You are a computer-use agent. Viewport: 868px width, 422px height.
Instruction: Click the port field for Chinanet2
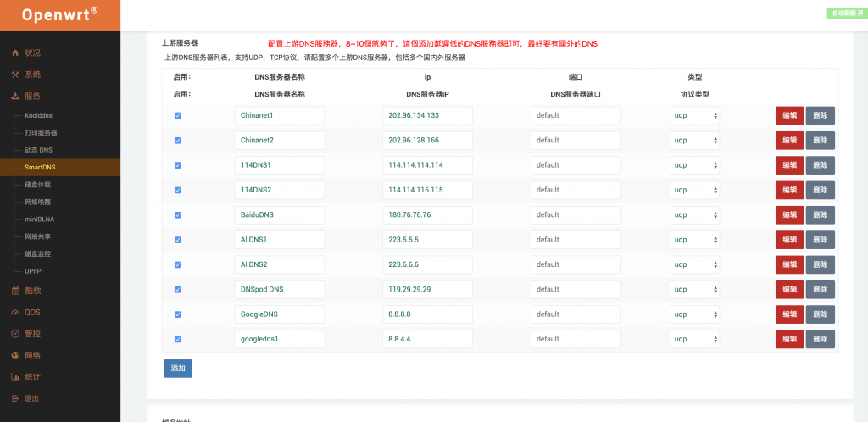576,141
